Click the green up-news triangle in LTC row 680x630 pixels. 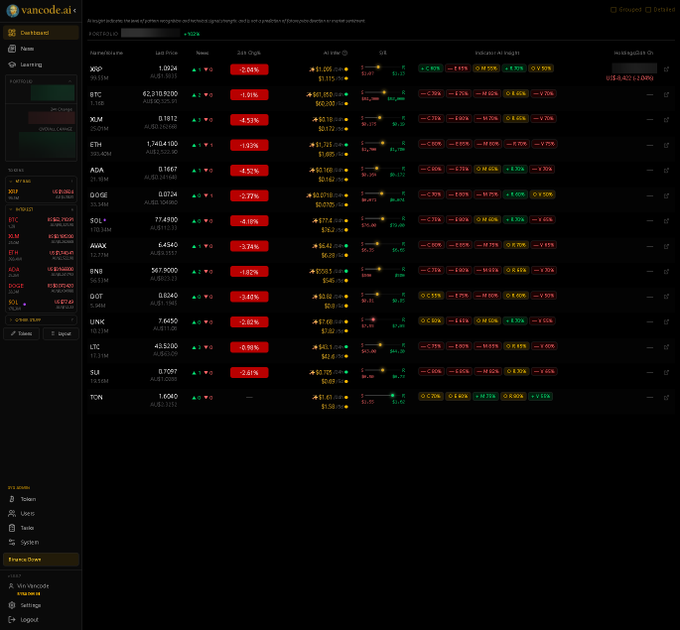coord(194,347)
